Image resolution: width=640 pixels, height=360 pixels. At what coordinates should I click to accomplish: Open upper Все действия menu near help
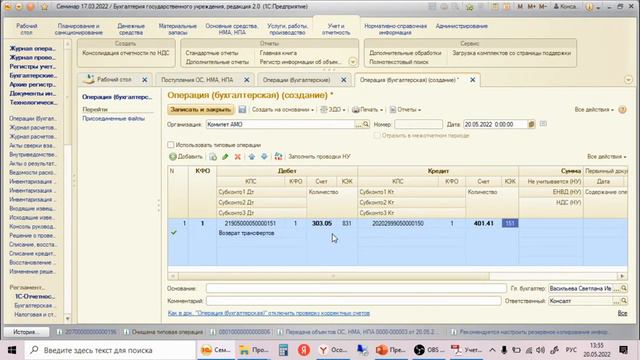[x=594, y=109]
